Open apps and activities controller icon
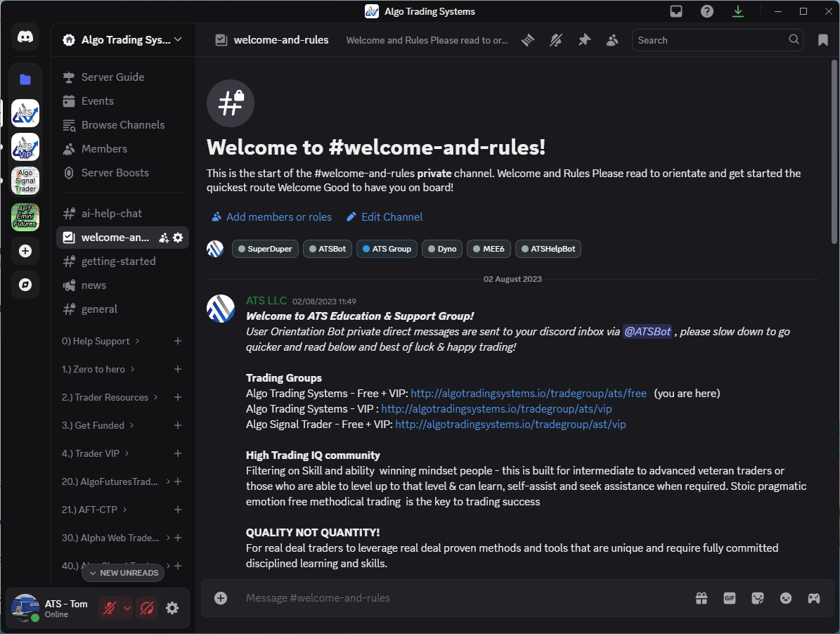The image size is (840, 634). (x=814, y=598)
